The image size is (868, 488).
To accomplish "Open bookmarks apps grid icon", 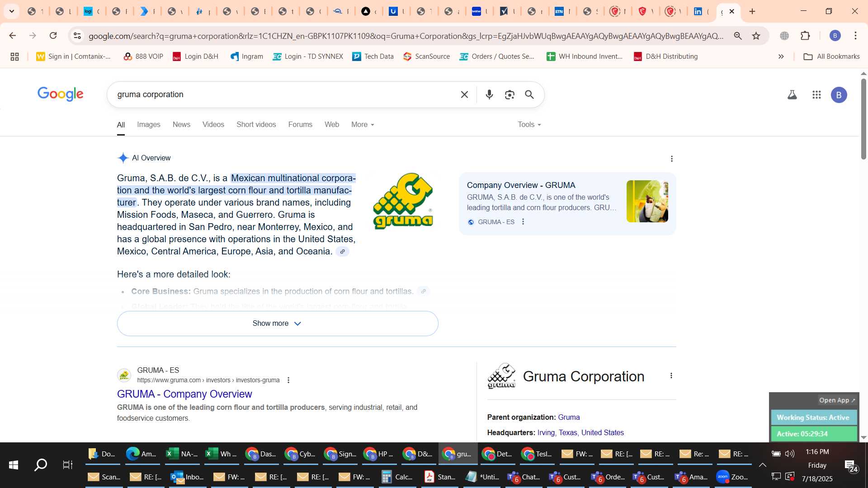I will coord(14,56).
